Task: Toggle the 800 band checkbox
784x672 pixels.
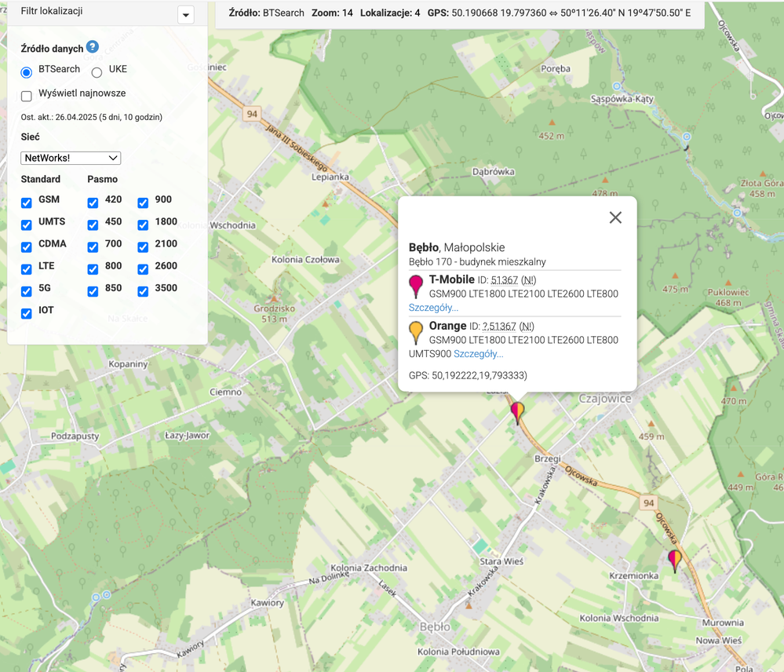Action: coord(93,269)
